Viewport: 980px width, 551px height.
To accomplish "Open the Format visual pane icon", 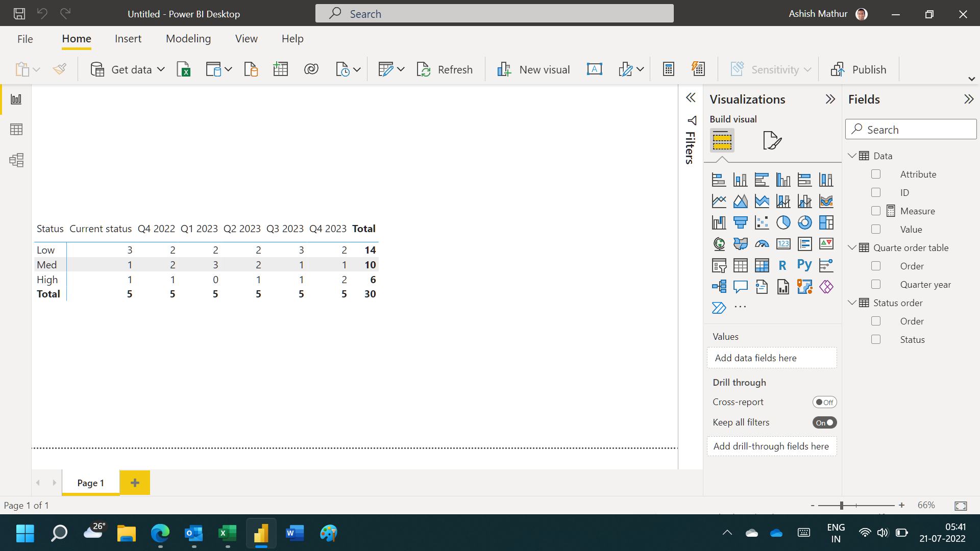I will (772, 140).
